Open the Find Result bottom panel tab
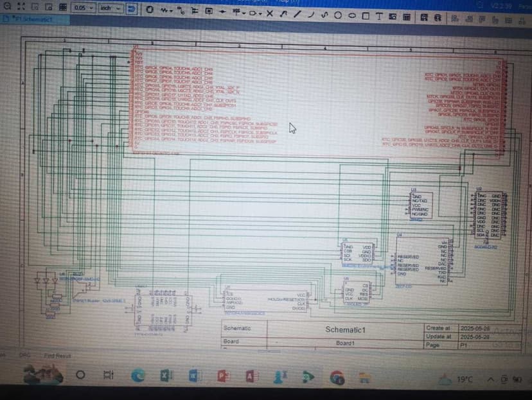This screenshot has width=532, height=400. tap(57, 355)
